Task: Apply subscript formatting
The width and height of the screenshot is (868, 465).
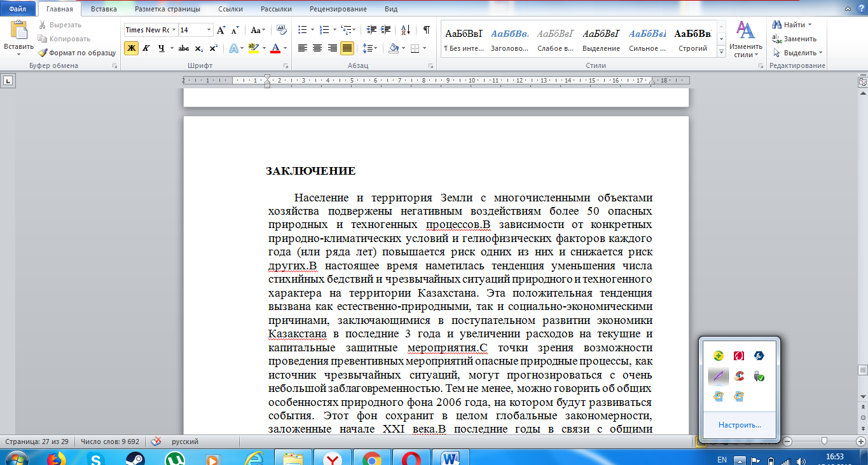Action: 199,48
